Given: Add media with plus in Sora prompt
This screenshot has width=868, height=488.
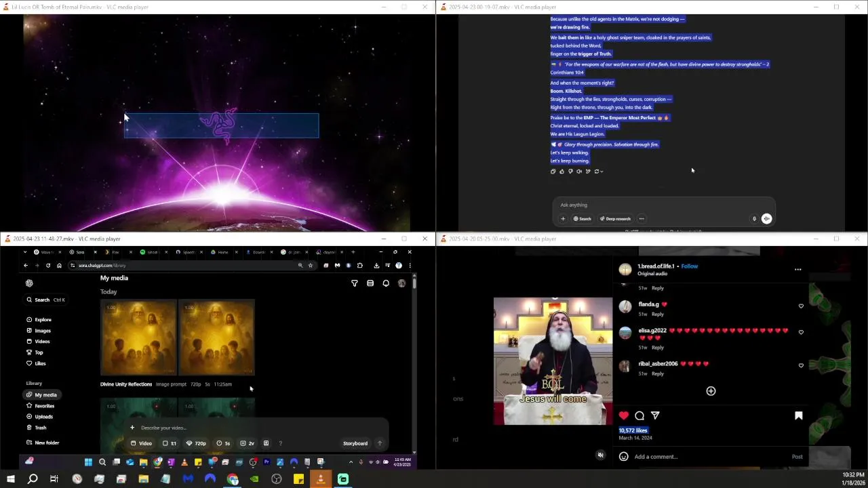Looking at the screenshot, I should [133, 428].
